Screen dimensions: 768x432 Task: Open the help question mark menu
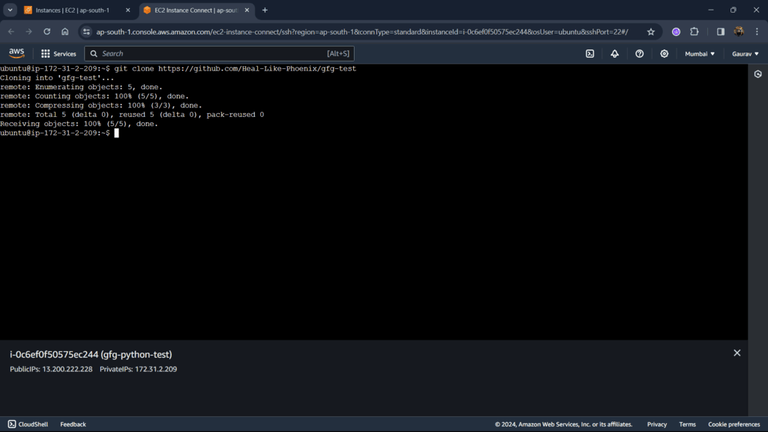point(639,54)
